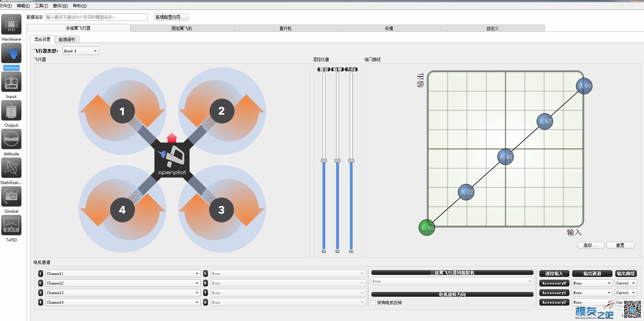Click the 俯仰 mix slider handle

[x=337, y=160]
